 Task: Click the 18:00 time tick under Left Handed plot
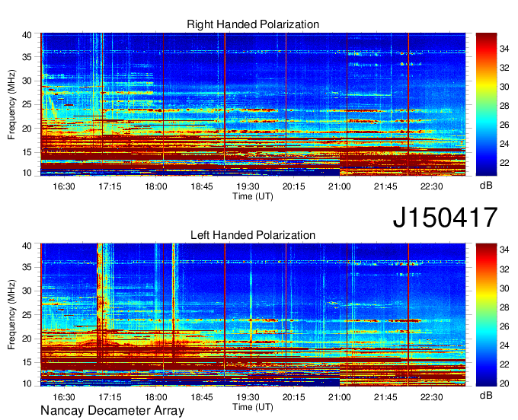(x=156, y=397)
